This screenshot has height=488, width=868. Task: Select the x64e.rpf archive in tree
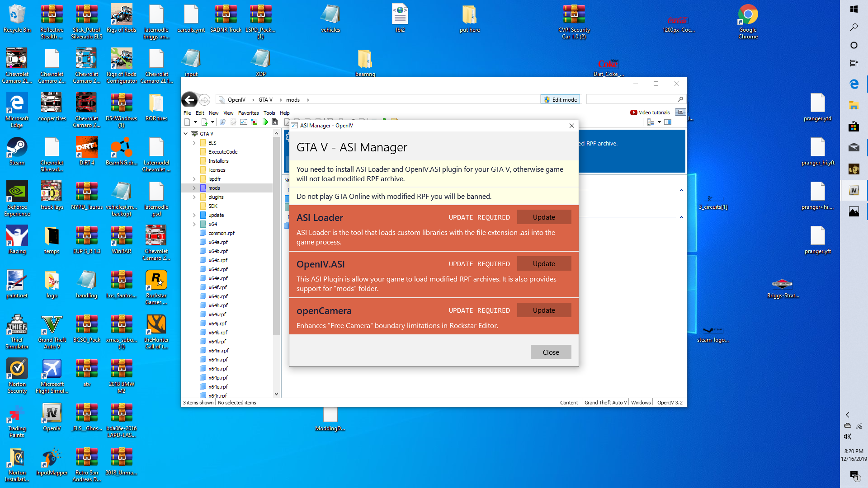coord(218,278)
